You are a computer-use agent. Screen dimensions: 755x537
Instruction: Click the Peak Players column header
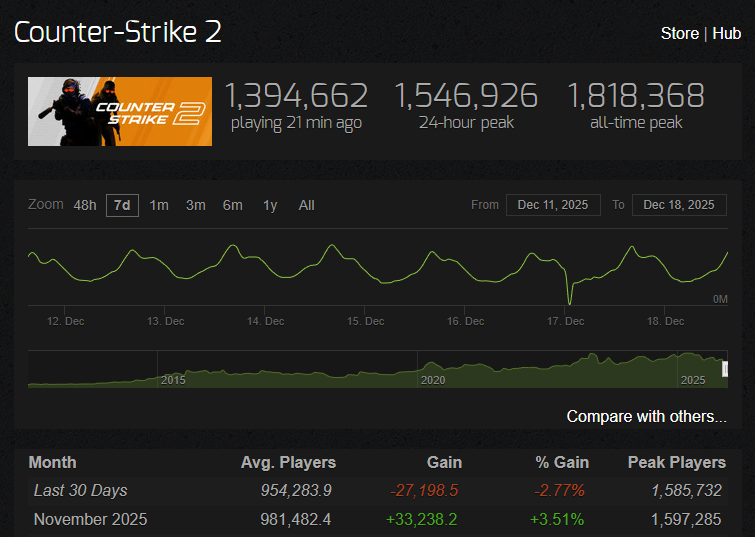point(677,462)
